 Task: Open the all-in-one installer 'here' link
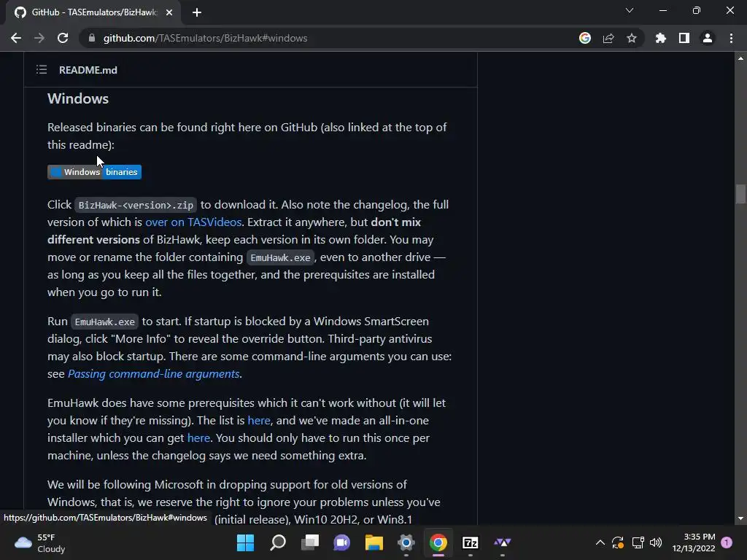click(x=198, y=438)
